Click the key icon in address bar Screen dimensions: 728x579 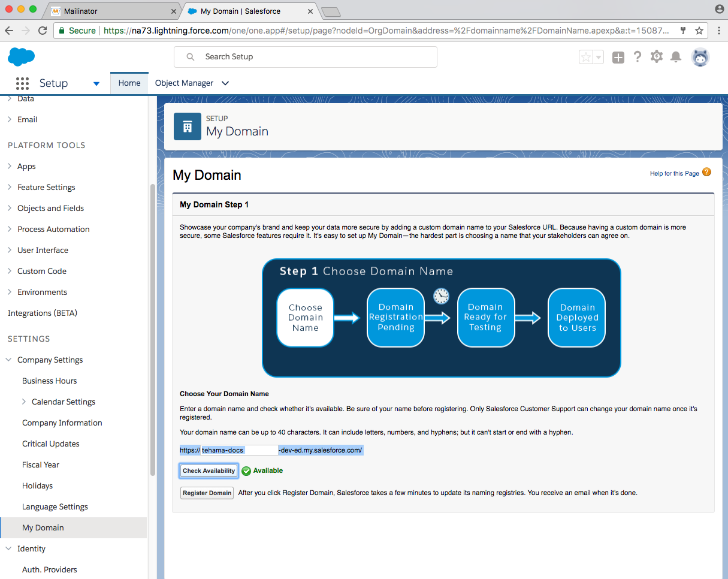pos(683,31)
